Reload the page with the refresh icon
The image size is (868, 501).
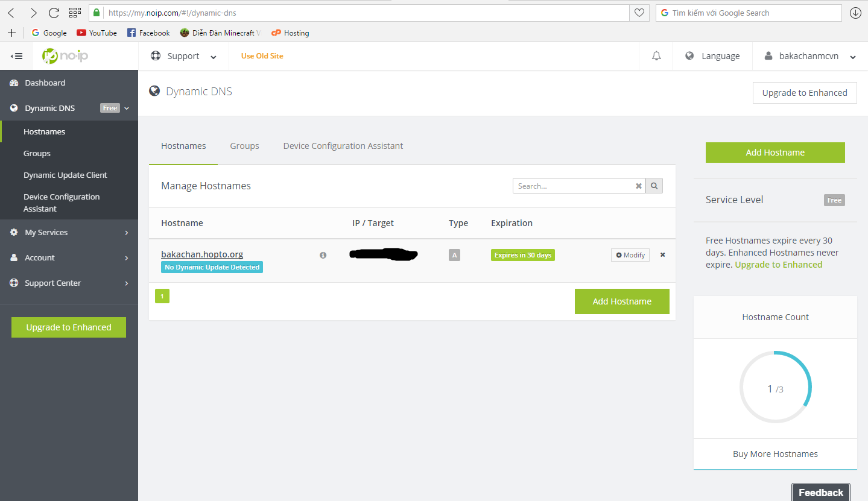click(54, 13)
